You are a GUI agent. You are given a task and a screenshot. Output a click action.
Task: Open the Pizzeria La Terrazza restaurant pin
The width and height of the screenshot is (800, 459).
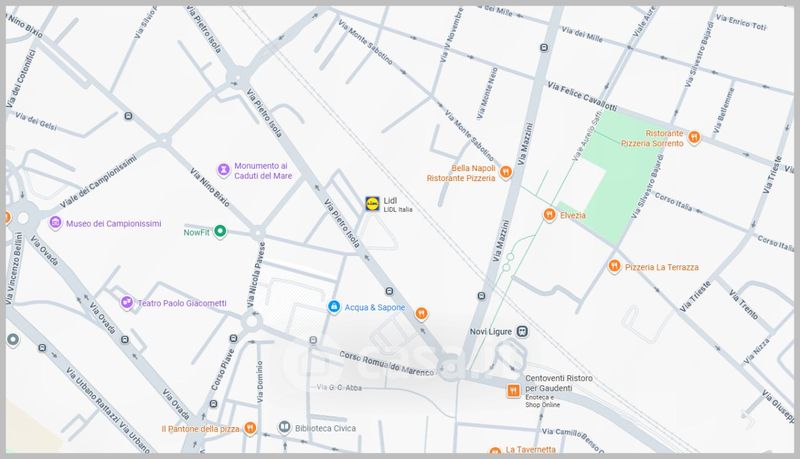click(x=614, y=267)
